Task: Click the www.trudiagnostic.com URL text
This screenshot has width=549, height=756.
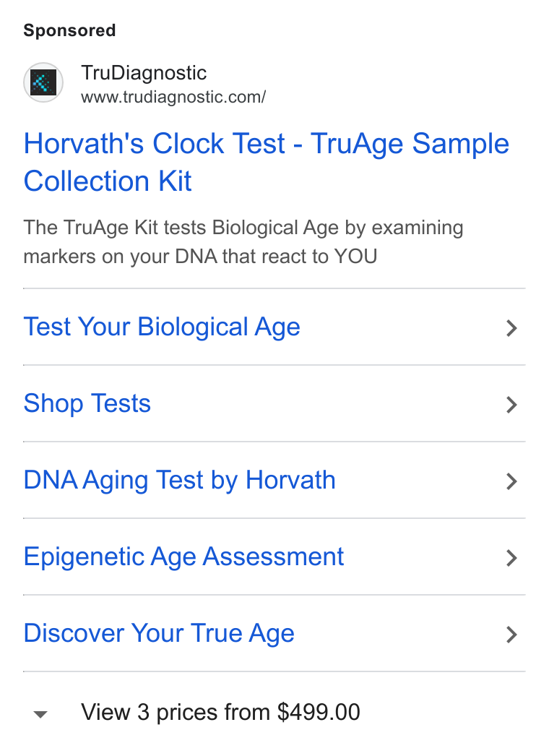Action: click(x=173, y=97)
